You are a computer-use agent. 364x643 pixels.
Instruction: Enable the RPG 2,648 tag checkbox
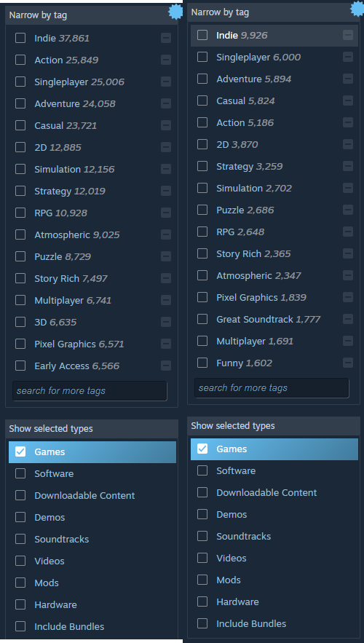coord(202,232)
